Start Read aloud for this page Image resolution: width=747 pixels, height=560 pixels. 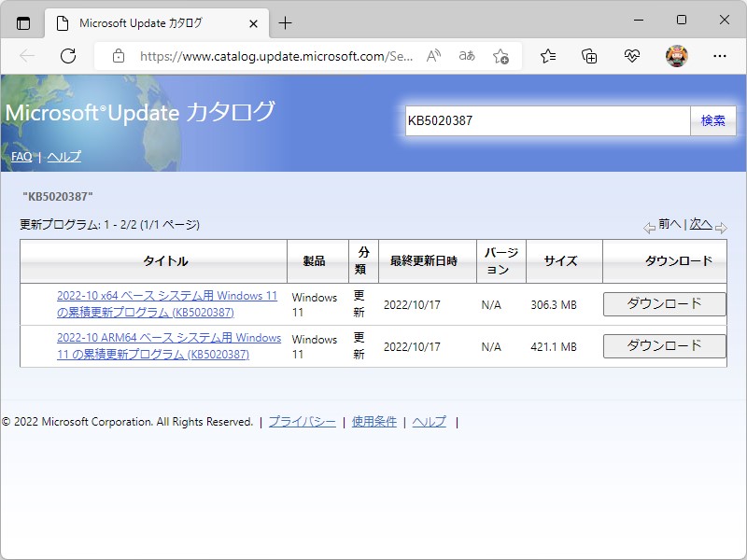tap(432, 56)
